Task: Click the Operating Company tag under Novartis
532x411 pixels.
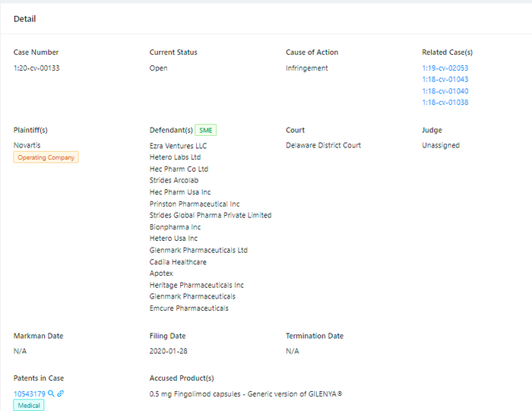Action: (46, 157)
